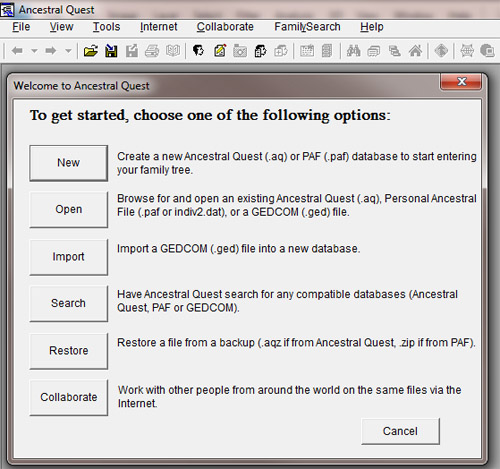The height and width of the screenshot is (469, 500).
Task: Click 'Create a new Ancestral Quest' description text
Action: (x=297, y=163)
